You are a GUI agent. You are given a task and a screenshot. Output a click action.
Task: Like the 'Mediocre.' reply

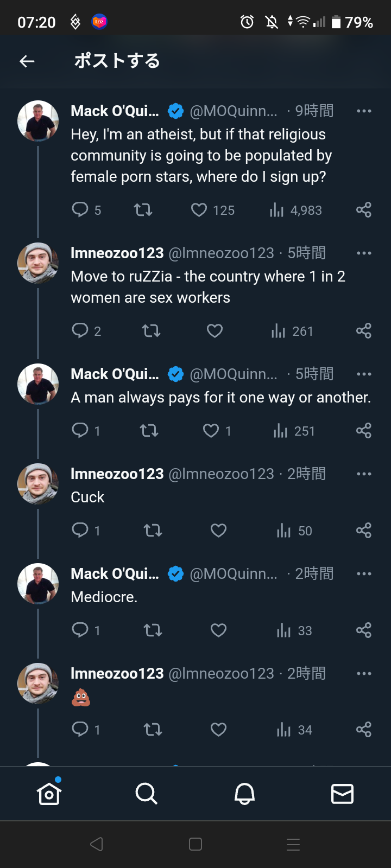pos(218,630)
